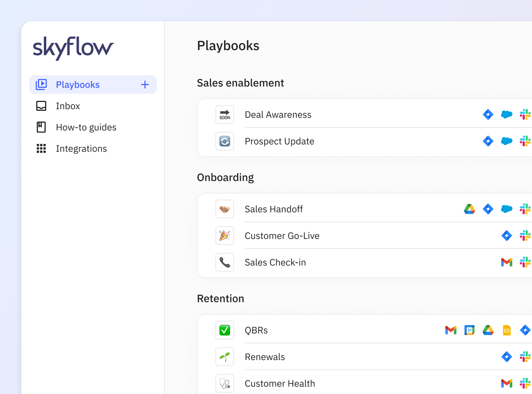Click the Salesforce icon on Deal Awareness

click(507, 114)
